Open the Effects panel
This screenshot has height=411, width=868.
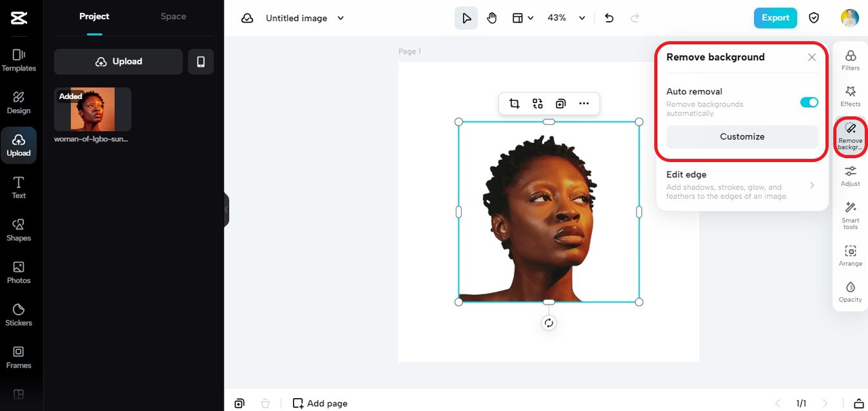tap(850, 96)
